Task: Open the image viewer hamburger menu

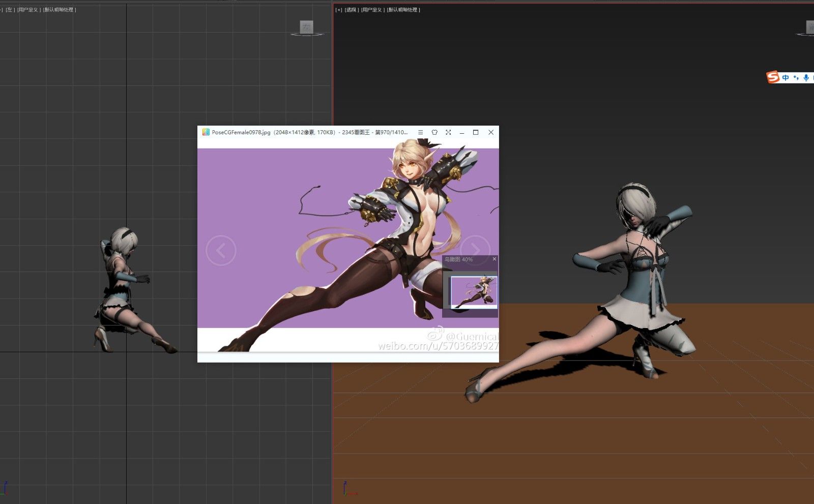Action: coord(420,132)
